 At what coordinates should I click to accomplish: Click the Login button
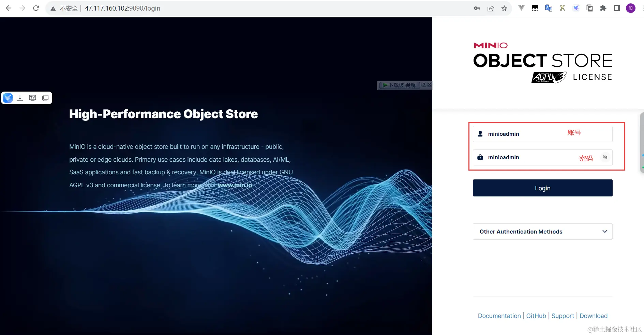tap(542, 188)
